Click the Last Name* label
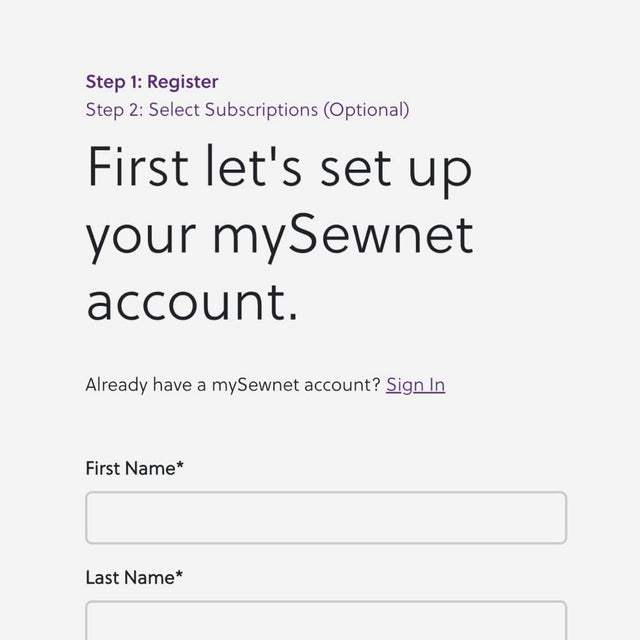This screenshot has width=640, height=640. [x=134, y=577]
